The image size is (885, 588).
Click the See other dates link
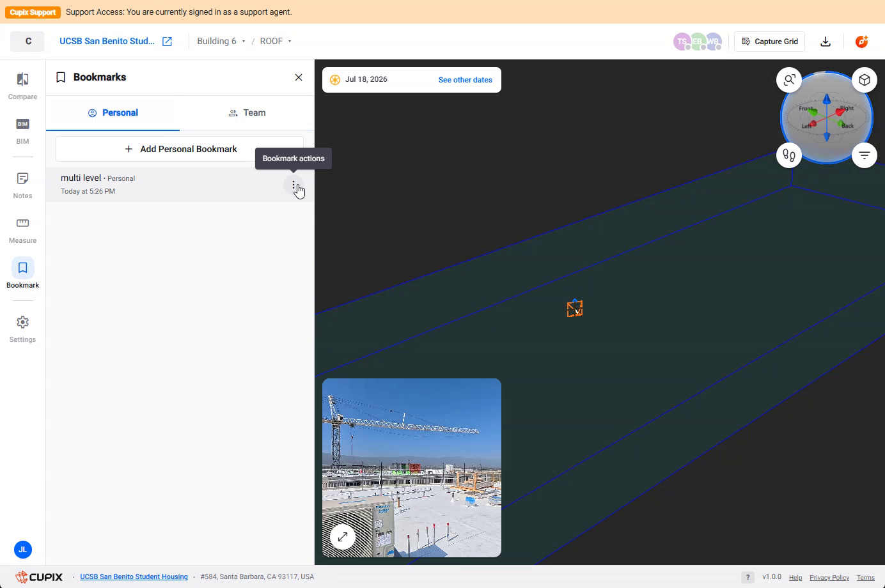(466, 80)
